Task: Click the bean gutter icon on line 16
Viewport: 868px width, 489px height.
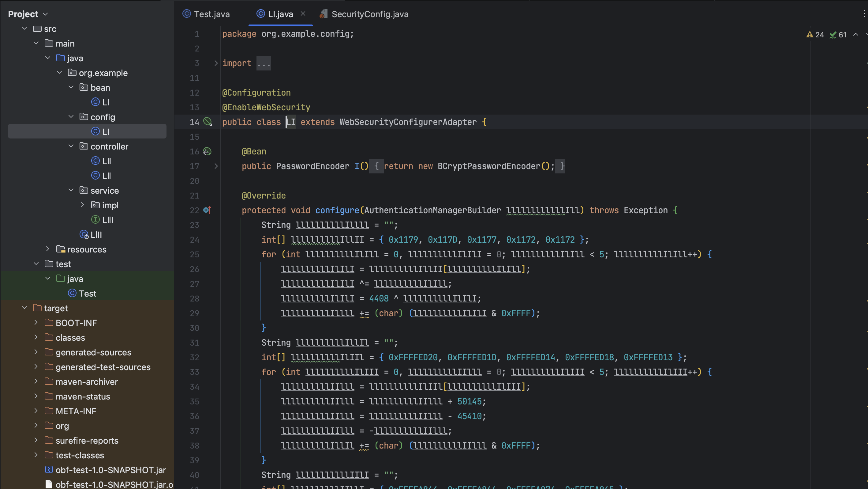Action: click(207, 151)
